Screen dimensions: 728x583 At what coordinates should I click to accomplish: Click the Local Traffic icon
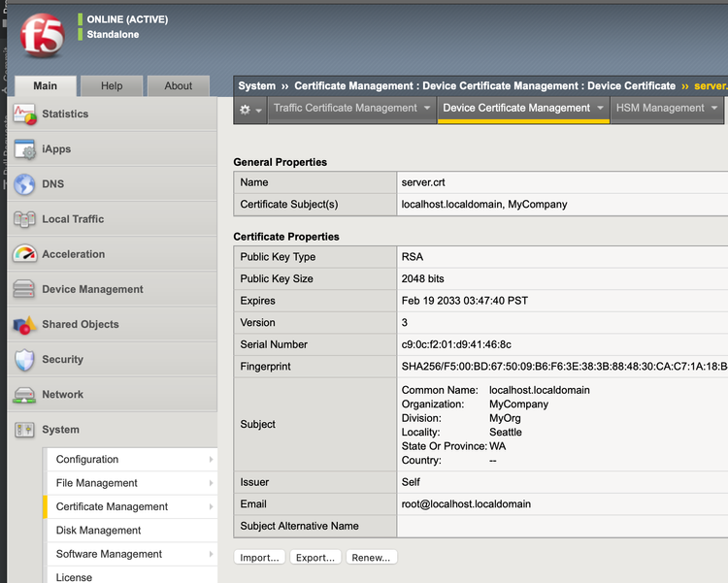point(25,219)
